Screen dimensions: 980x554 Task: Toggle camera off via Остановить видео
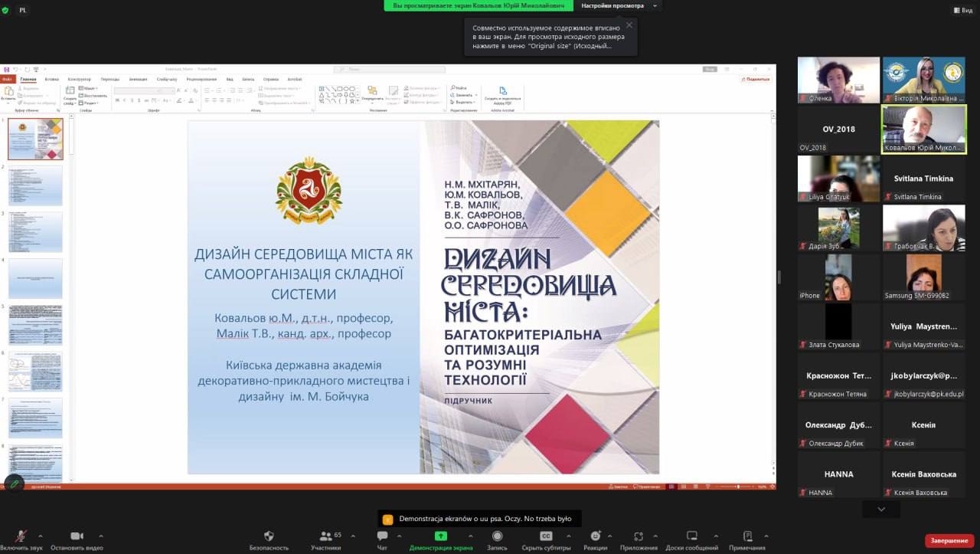[77, 536]
